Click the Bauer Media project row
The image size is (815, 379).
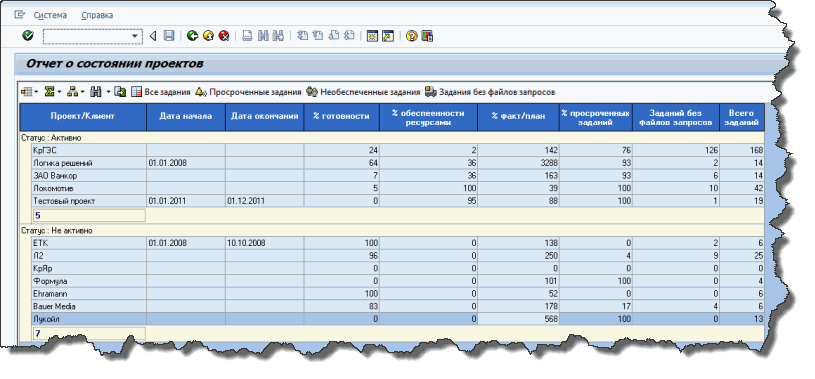(x=398, y=306)
